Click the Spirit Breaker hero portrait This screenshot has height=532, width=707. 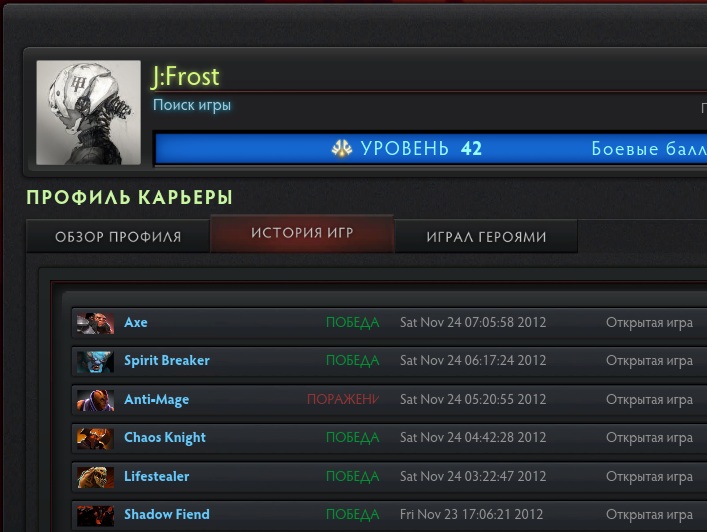click(x=95, y=362)
